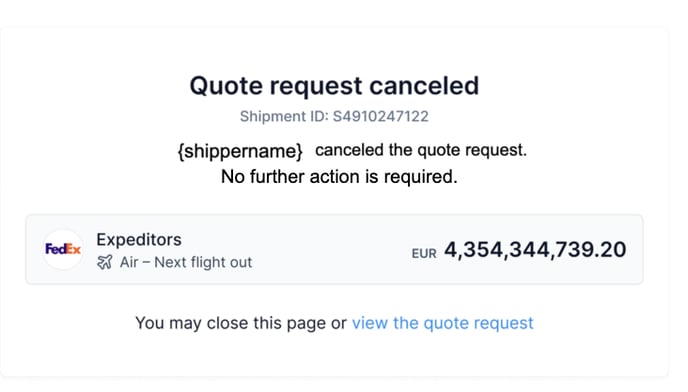
Task: Open the view the quote request link
Action: (x=443, y=323)
